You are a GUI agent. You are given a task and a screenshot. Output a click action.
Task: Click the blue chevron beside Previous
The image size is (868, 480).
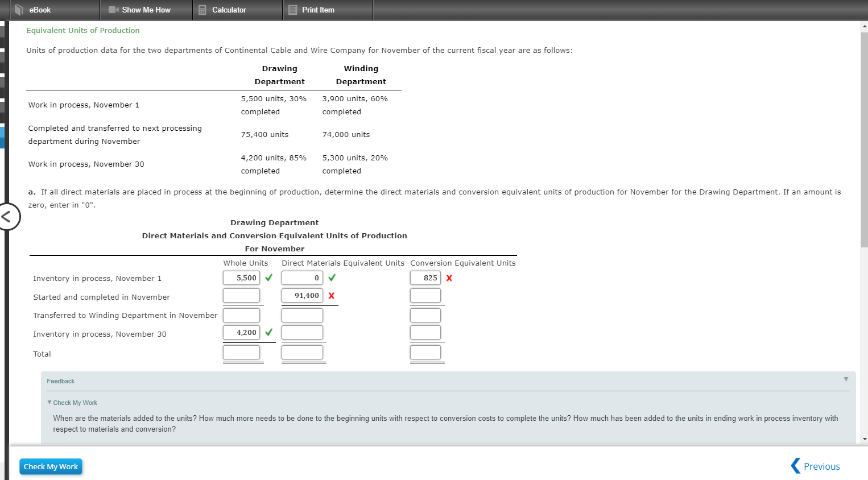click(795, 466)
